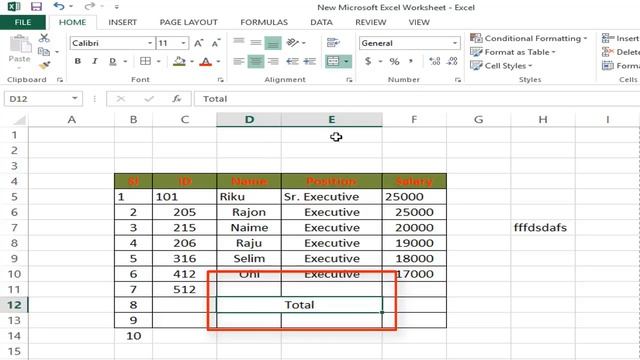Screen dimensions: 640x360
Task: Click Insert cells button
Action: (x=620, y=38)
